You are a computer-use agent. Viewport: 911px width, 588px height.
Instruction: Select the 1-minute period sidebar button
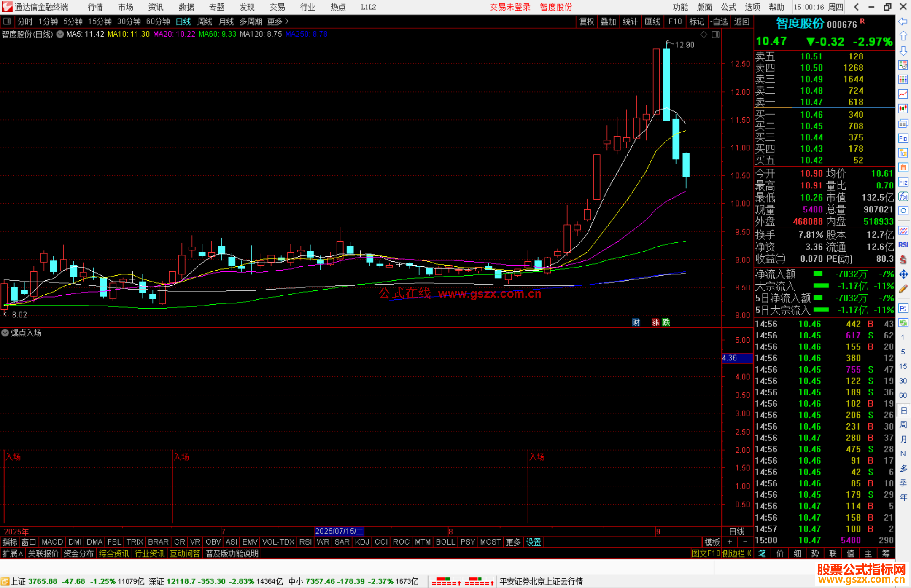(x=903, y=337)
